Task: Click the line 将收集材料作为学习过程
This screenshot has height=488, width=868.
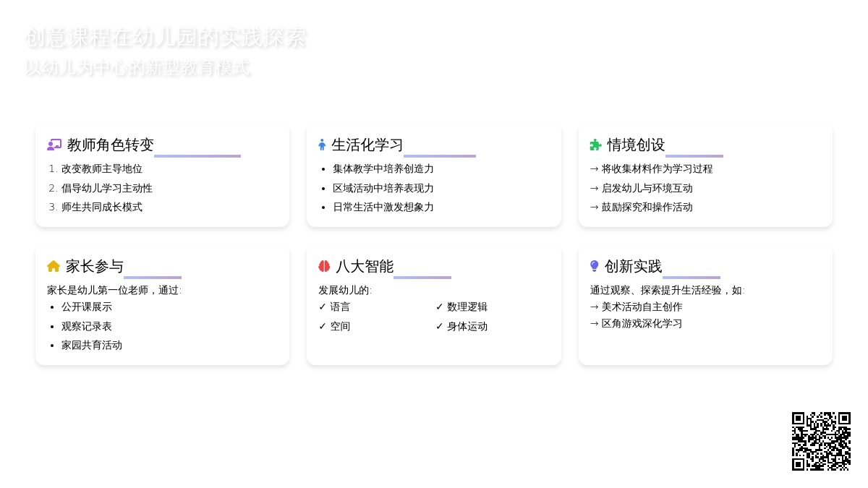Action: pos(651,168)
